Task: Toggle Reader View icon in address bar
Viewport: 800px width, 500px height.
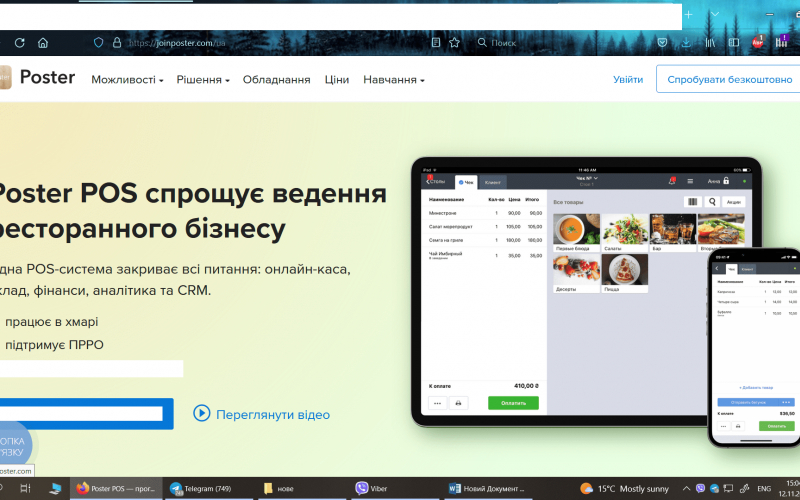Action: click(436, 43)
